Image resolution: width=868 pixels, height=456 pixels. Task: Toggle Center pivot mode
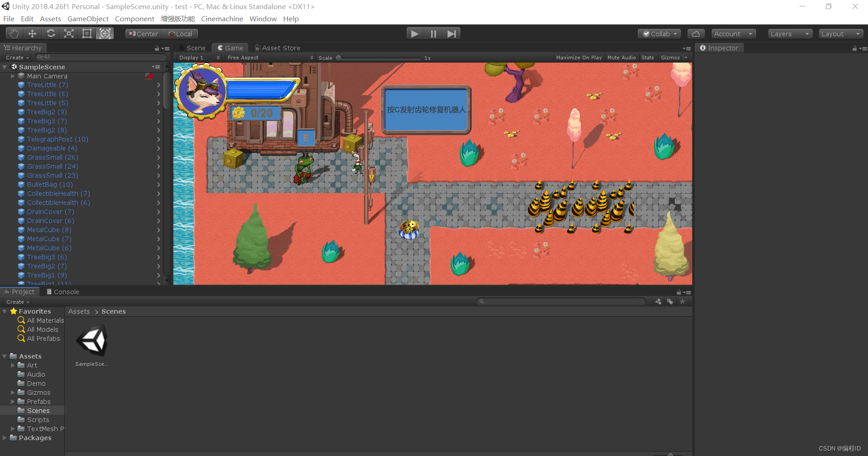(144, 34)
